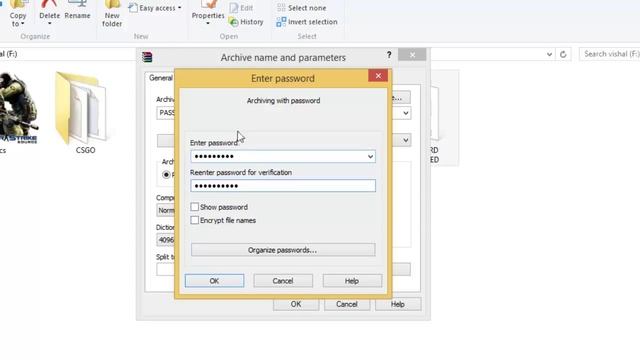Close the Enter password dialog
The height and width of the screenshot is (360, 640).
point(378,76)
